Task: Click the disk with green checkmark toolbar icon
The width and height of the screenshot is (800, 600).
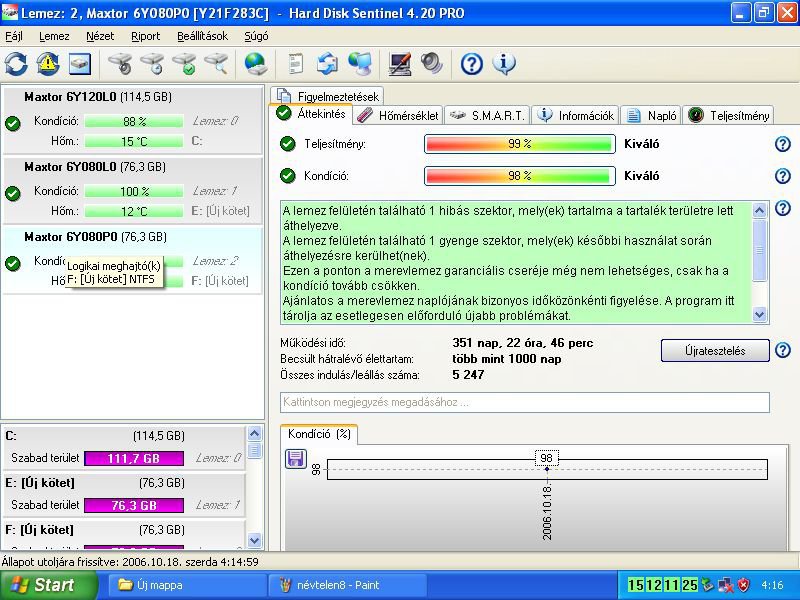Action: (x=185, y=64)
